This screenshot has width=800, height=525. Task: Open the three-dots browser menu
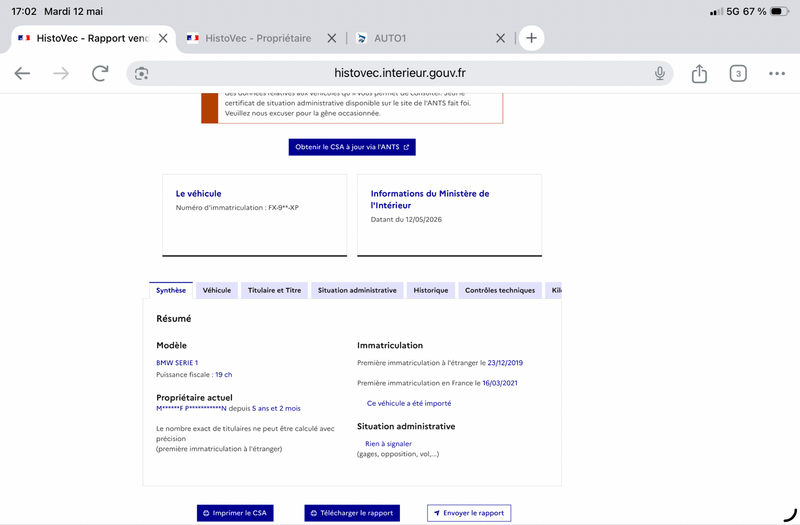coord(777,73)
